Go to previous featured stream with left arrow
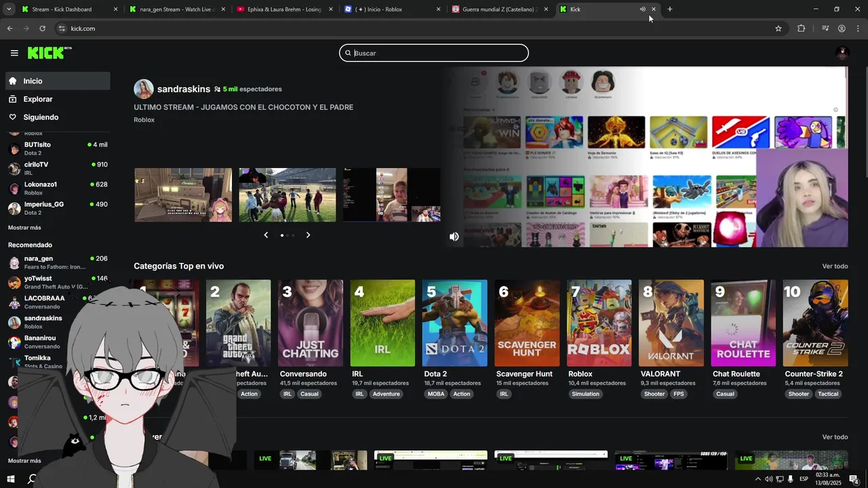Viewport: 868px width, 488px height. click(266, 235)
